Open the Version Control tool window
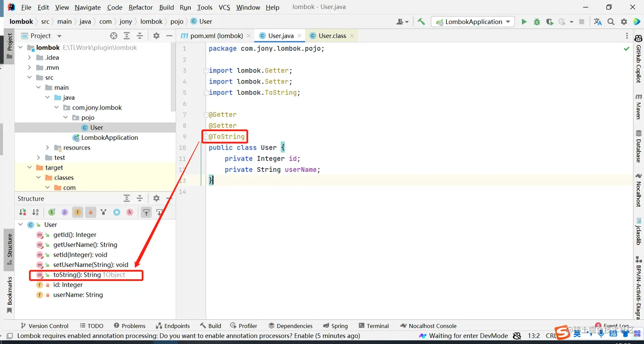 tap(45, 326)
